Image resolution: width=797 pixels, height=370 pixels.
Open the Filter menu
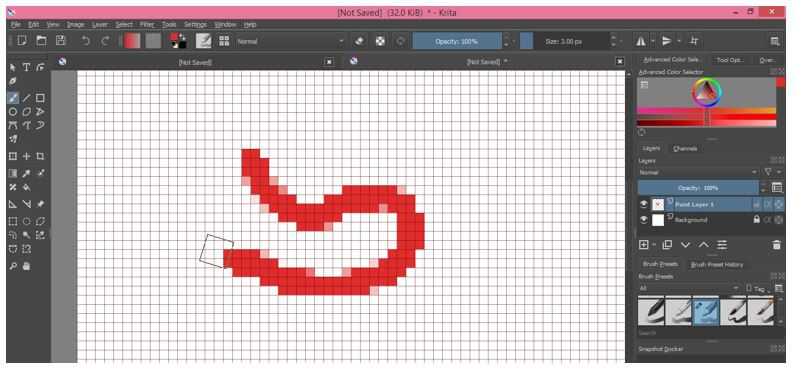pos(147,24)
